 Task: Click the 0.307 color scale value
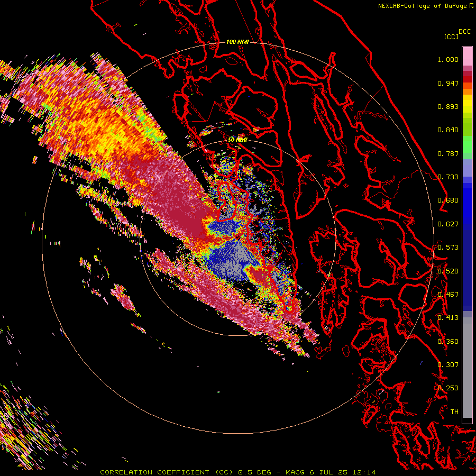point(448,365)
